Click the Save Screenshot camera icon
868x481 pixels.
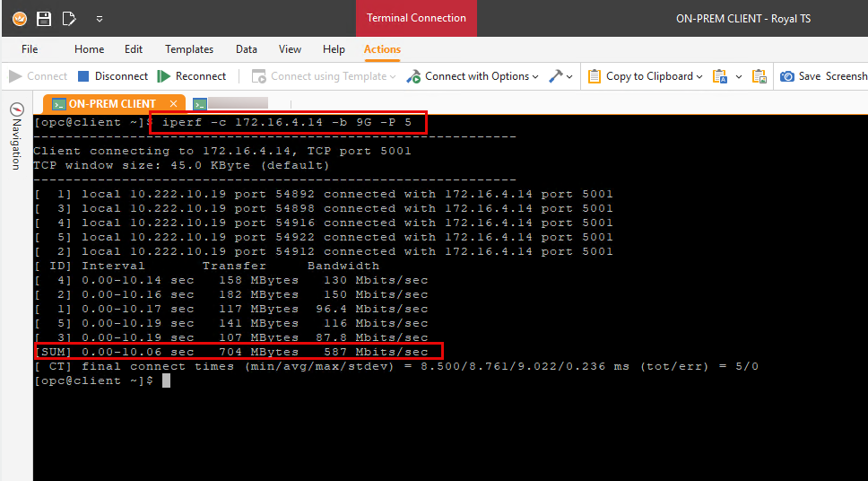click(x=787, y=76)
